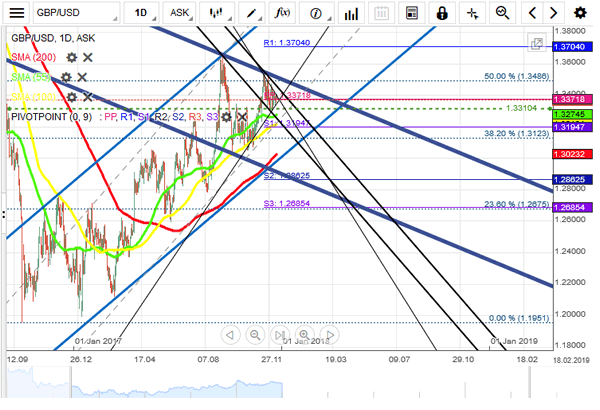The height and width of the screenshot is (410, 600).
Task: Open chart settings gear in toolbar
Action: [x=581, y=13]
